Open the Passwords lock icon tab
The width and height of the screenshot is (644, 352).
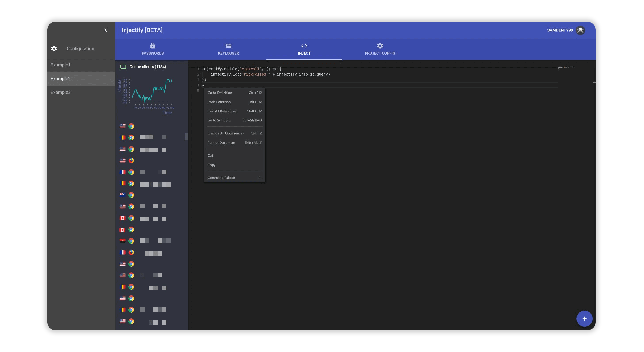pos(153,45)
